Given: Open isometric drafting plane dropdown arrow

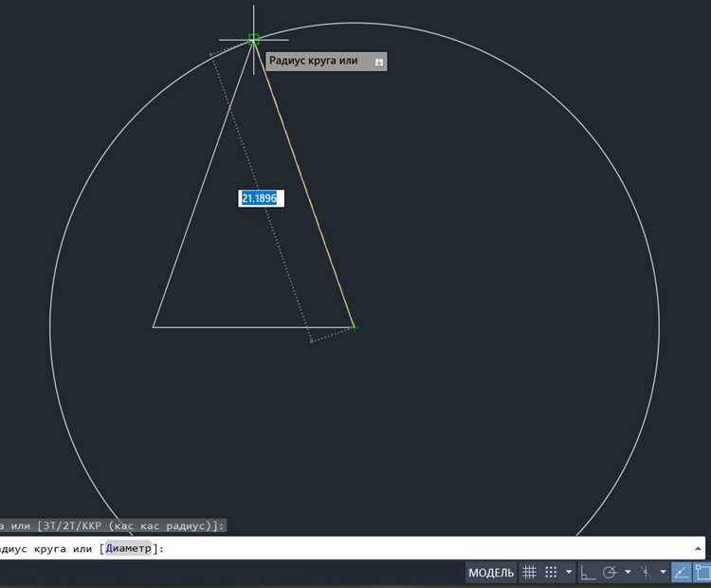Looking at the screenshot, I should click(x=663, y=573).
